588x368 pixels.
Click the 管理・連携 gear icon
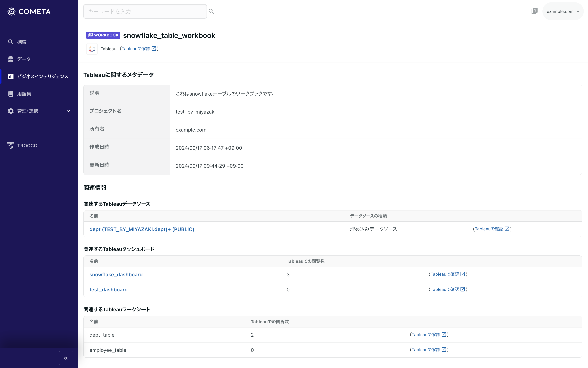pyautogui.click(x=11, y=111)
